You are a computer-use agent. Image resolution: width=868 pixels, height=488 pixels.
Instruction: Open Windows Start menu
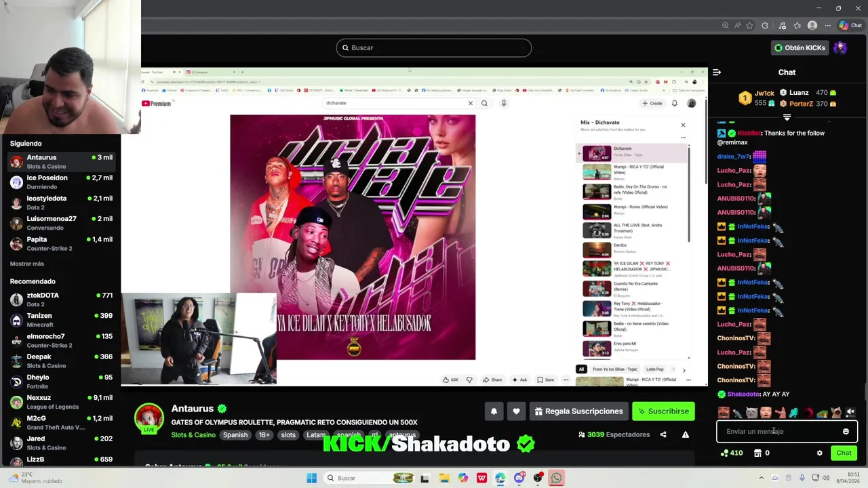pyautogui.click(x=311, y=478)
